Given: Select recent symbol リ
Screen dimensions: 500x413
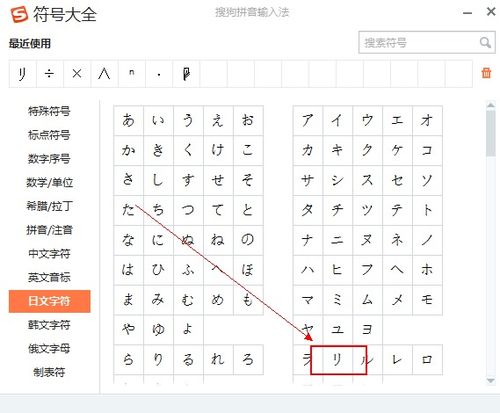Looking at the screenshot, I should tap(23, 74).
